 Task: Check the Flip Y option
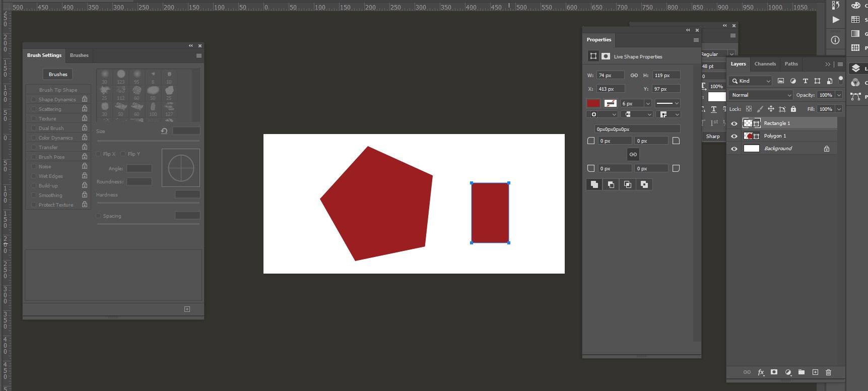[x=123, y=154]
